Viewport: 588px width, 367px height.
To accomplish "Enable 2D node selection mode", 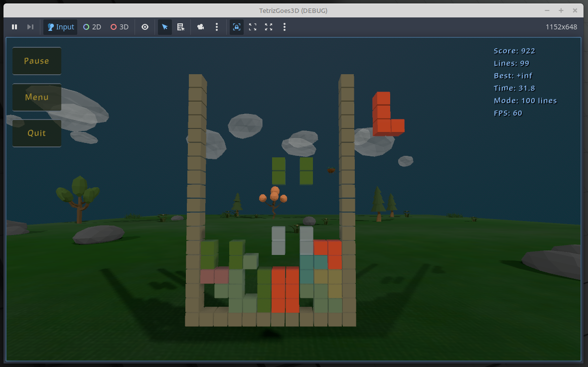I will pyautogui.click(x=92, y=27).
